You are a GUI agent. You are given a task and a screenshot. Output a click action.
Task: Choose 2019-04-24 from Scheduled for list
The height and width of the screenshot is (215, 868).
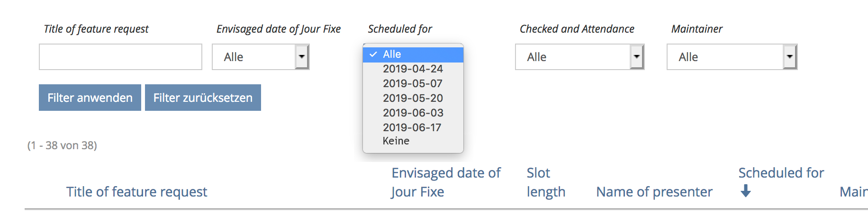point(413,69)
